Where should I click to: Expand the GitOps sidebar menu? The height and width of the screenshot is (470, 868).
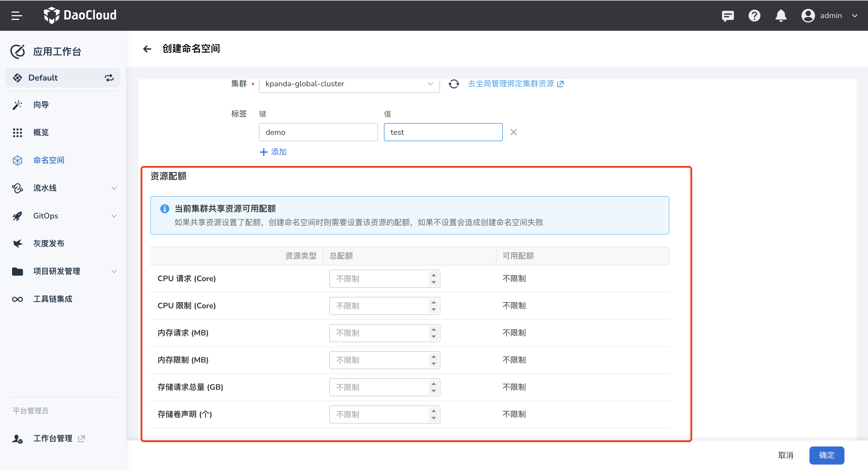tap(114, 216)
